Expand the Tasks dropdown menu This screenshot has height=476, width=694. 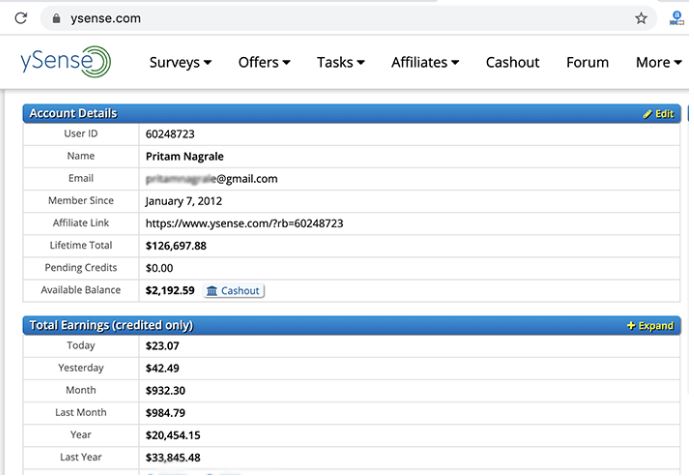[x=340, y=62]
